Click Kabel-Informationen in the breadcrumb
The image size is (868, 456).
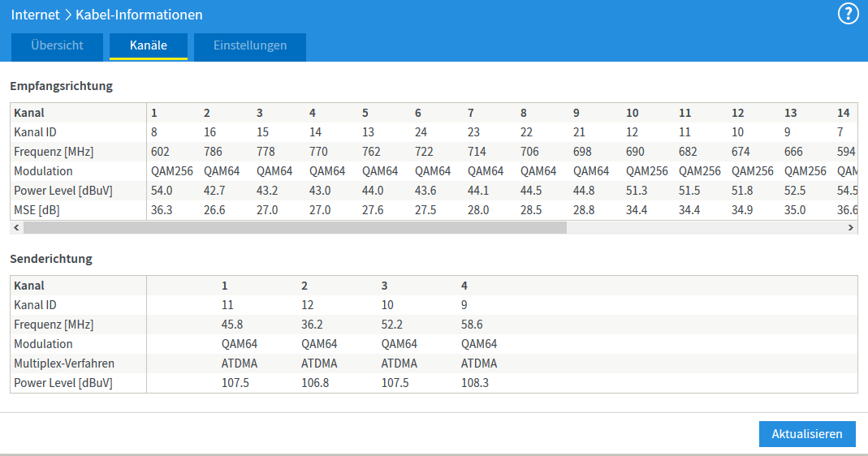point(139,15)
